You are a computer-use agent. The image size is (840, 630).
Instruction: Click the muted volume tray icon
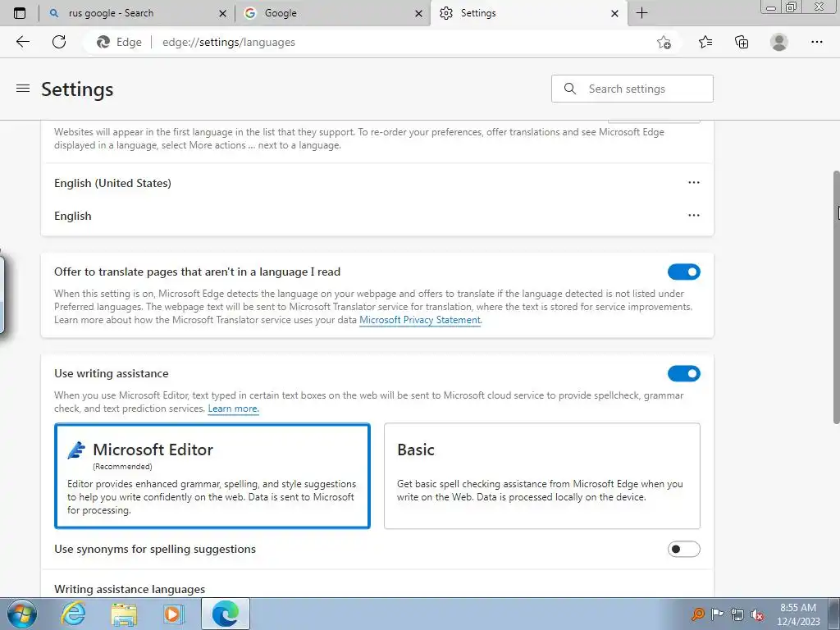[x=757, y=614]
